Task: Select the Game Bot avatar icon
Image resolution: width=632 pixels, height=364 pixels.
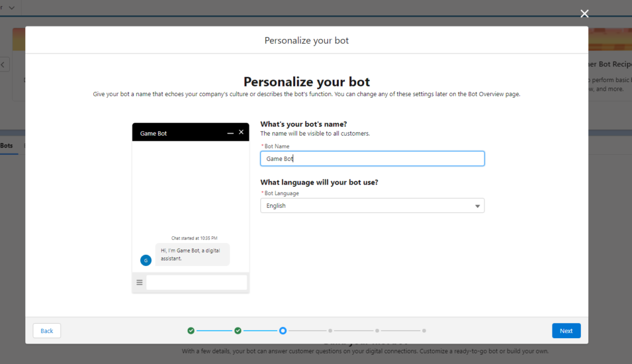Action: [x=146, y=260]
